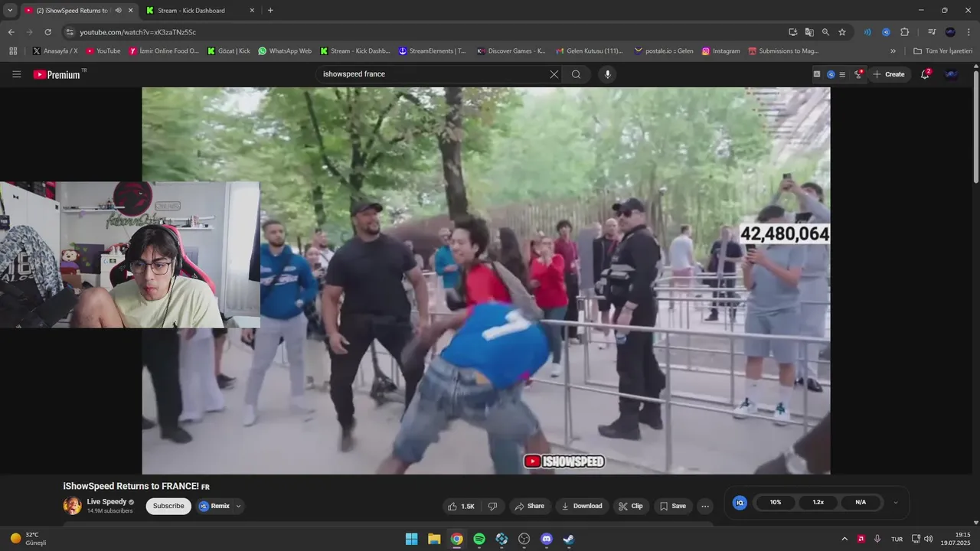Install app icon in address bar
This screenshot has height=551, width=980.
pyautogui.click(x=793, y=32)
